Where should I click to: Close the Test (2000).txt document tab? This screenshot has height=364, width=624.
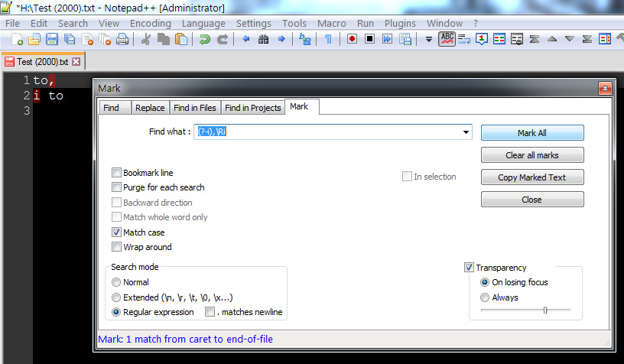pyautogui.click(x=76, y=62)
